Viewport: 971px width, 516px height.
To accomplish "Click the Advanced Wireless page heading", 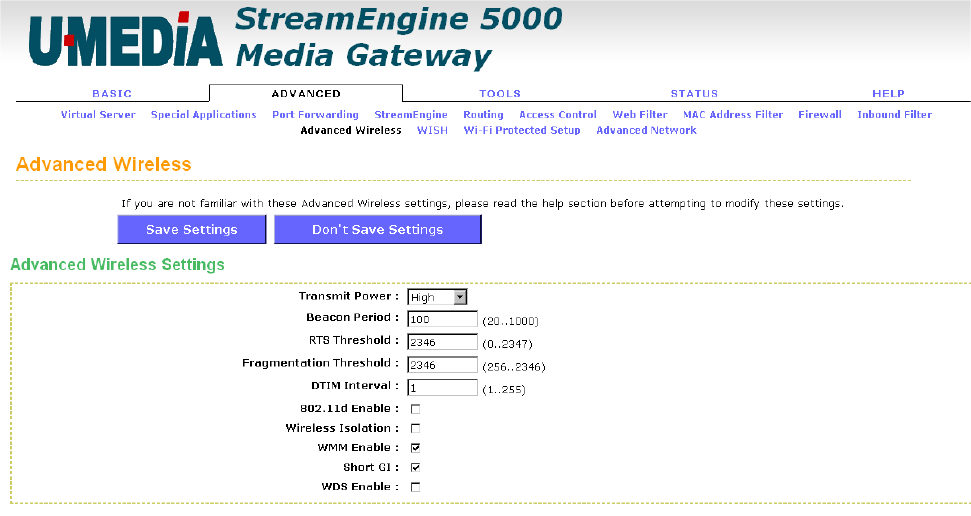I will (x=103, y=164).
